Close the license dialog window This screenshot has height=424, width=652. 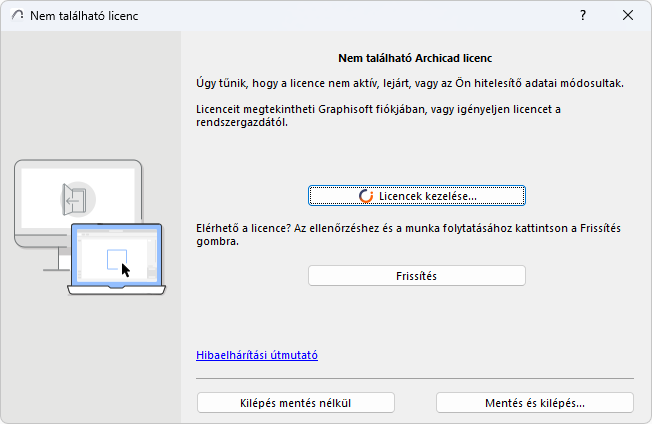pos(628,16)
